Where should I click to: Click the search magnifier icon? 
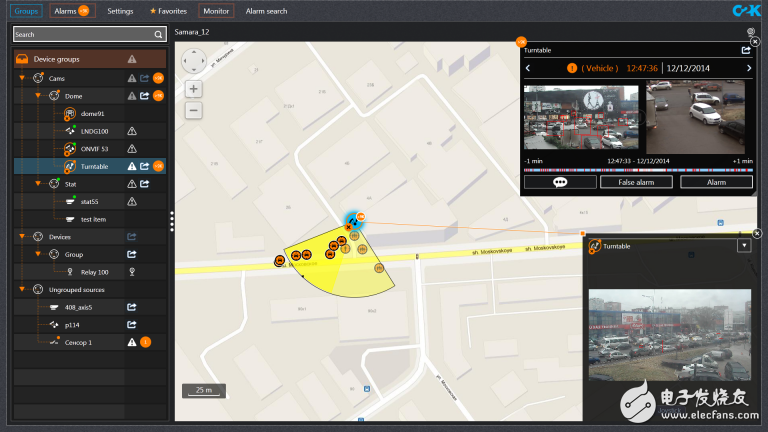[158, 34]
